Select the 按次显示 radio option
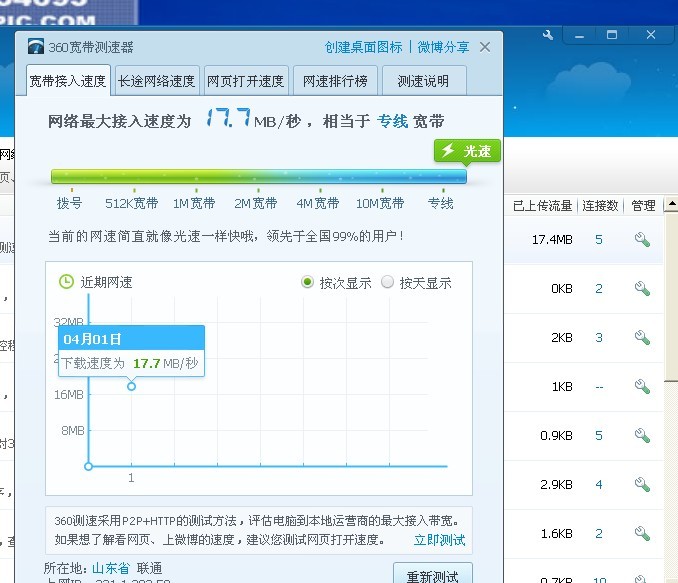The height and width of the screenshot is (583, 678). click(x=307, y=282)
